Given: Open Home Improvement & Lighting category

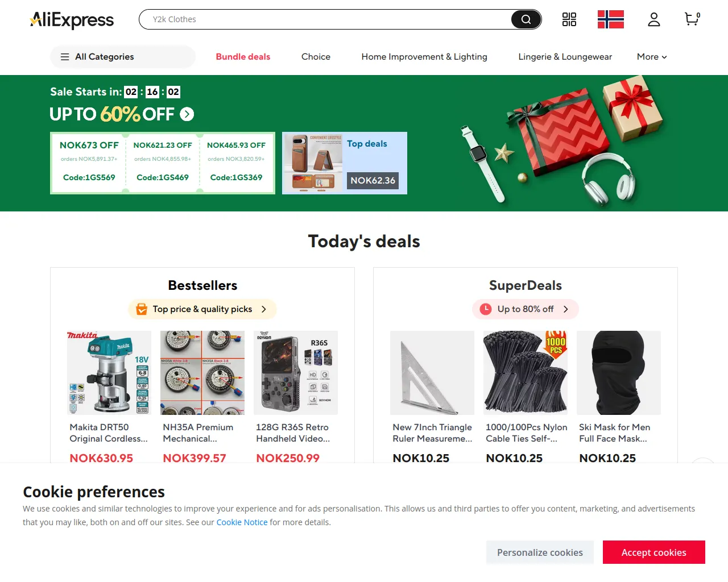Looking at the screenshot, I should point(424,57).
